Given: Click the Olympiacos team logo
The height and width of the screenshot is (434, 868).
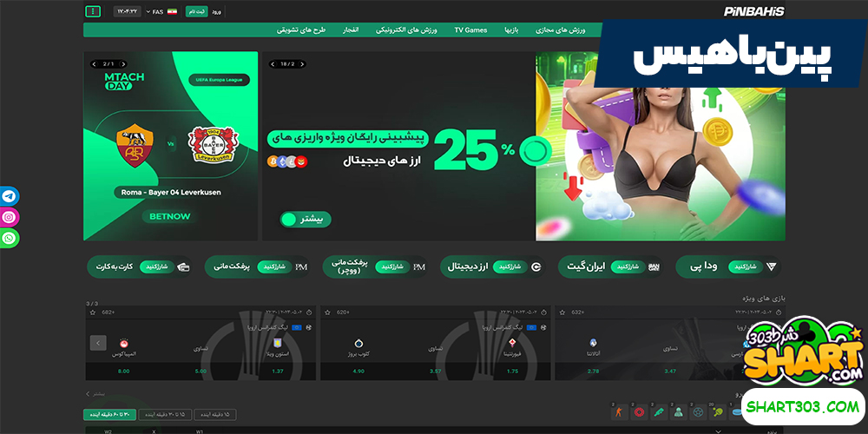Looking at the screenshot, I should (124, 343).
